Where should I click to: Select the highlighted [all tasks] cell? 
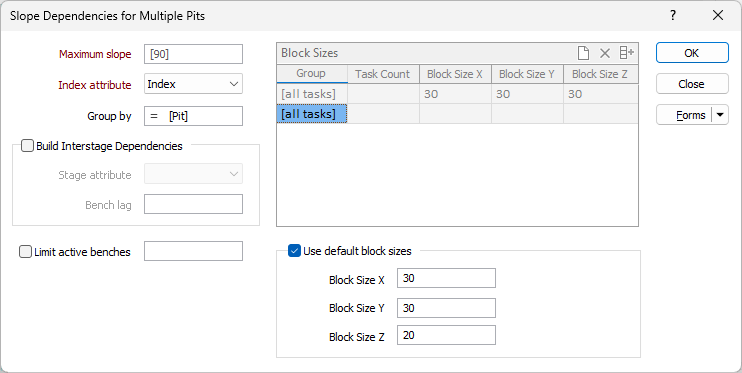tap(312, 114)
